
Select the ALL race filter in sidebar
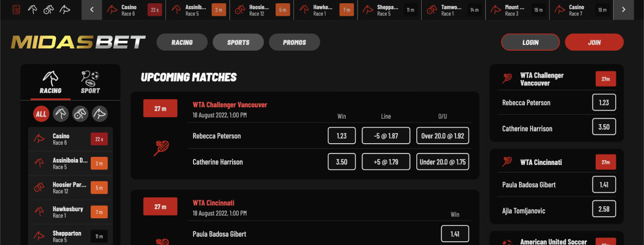(x=41, y=114)
